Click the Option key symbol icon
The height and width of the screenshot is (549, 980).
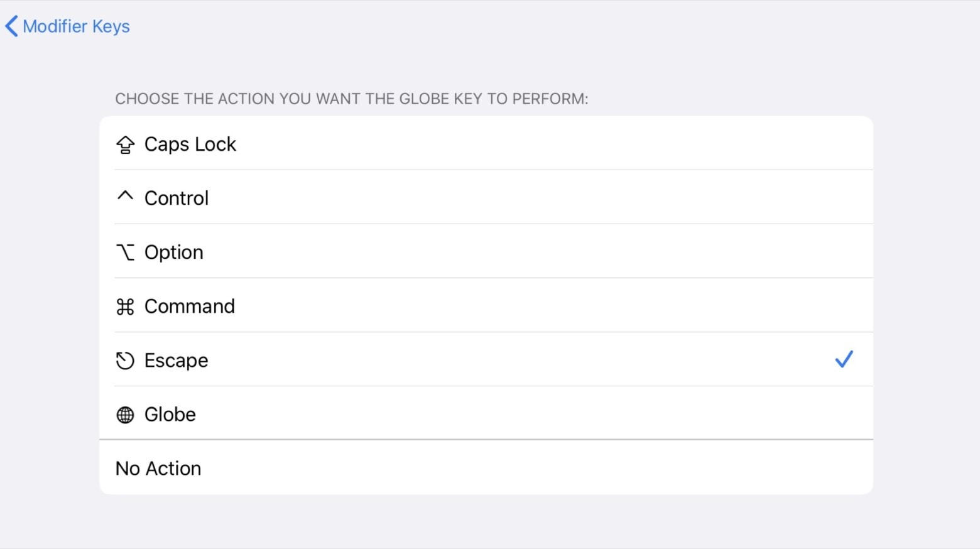click(125, 251)
